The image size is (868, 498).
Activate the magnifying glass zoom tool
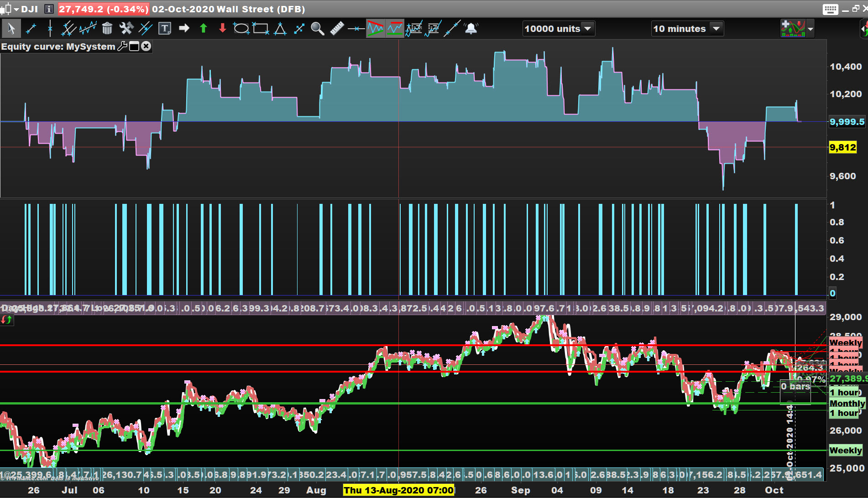tap(317, 29)
